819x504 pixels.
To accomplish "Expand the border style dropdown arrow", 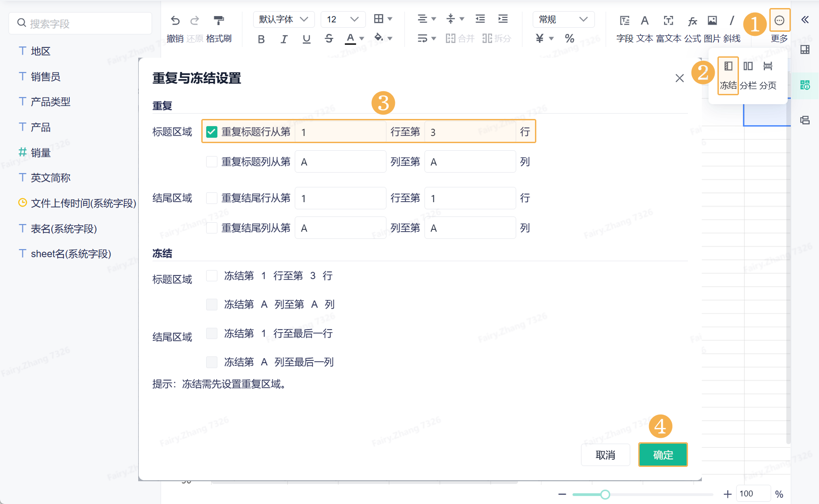I will coord(390,19).
